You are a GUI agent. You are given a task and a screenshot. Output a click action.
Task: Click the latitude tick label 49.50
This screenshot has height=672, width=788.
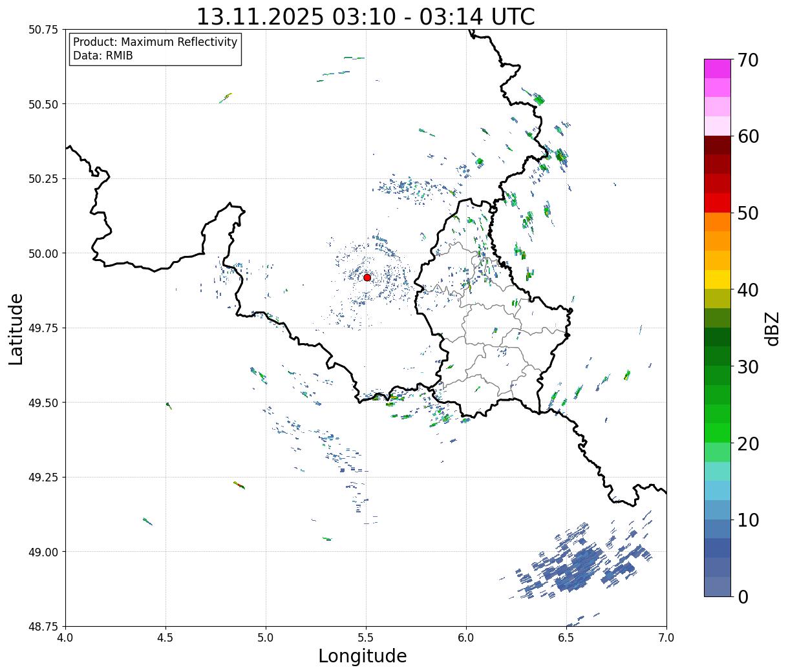pos(43,403)
